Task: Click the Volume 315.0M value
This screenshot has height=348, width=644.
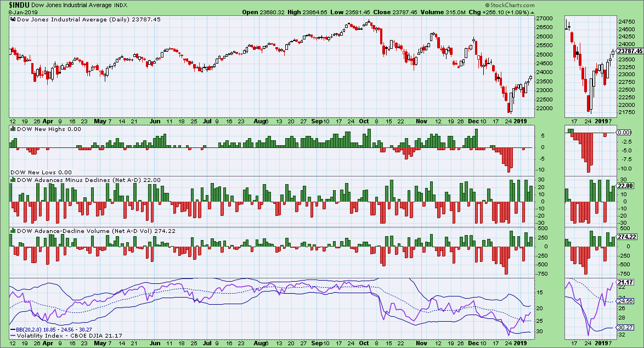Action: pos(443,12)
